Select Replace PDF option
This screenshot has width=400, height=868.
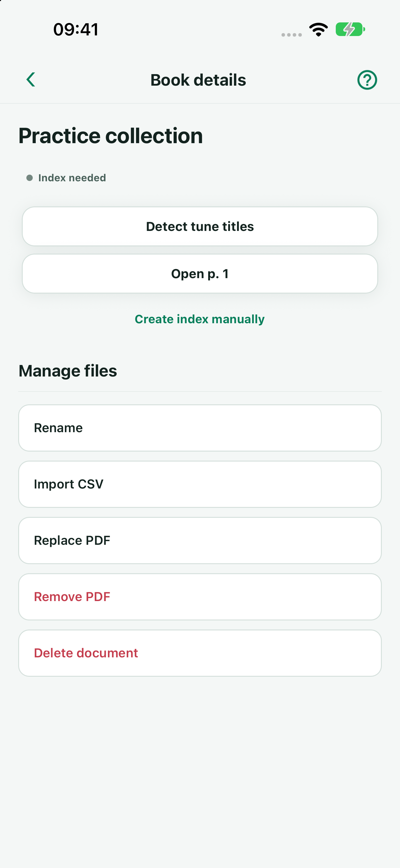(200, 541)
